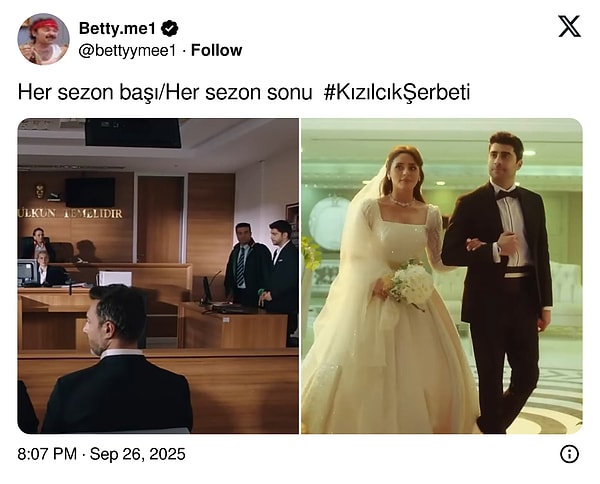Click the verified badge next to Betty.me1
Image resolution: width=600 pixels, height=484 pixels.
tap(170, 28)
